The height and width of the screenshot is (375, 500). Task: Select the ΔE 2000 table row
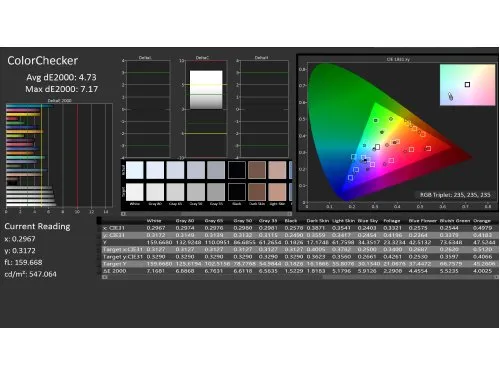tap(299, 271)
